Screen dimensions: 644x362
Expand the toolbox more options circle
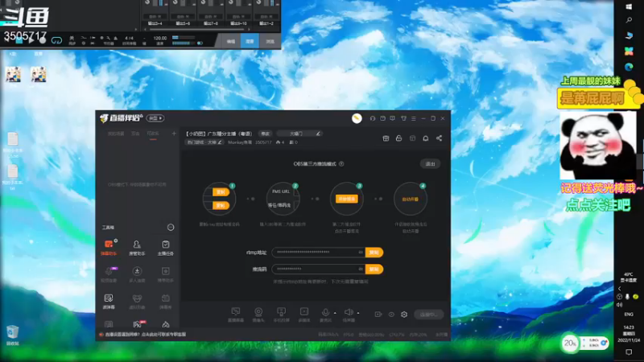coord(171,228)
